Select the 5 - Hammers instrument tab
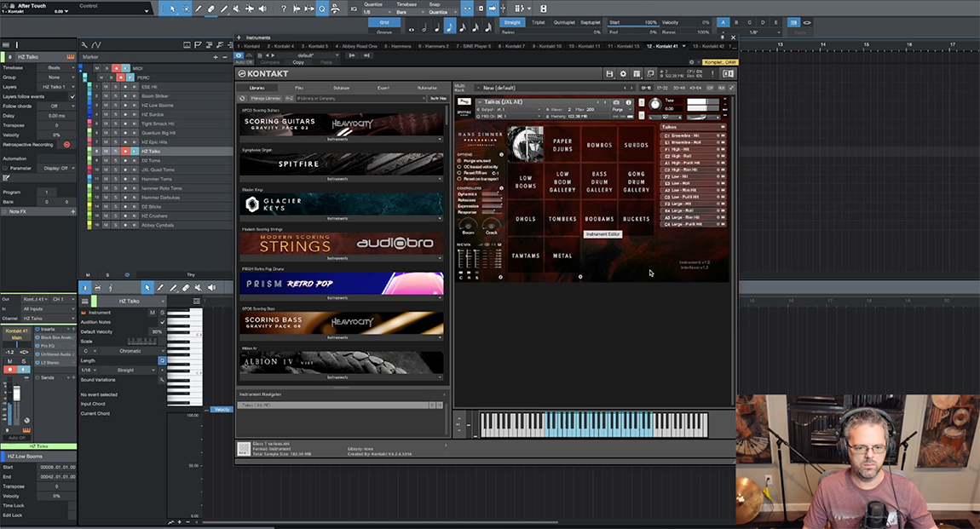The width and height of the screenshot is (980, 529). point(396,45)
